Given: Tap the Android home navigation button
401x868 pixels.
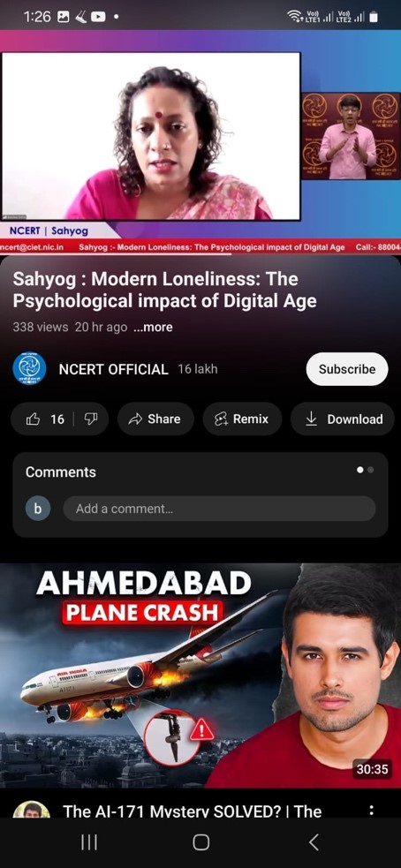Looking at the screenshot, I should pos(200,842).
